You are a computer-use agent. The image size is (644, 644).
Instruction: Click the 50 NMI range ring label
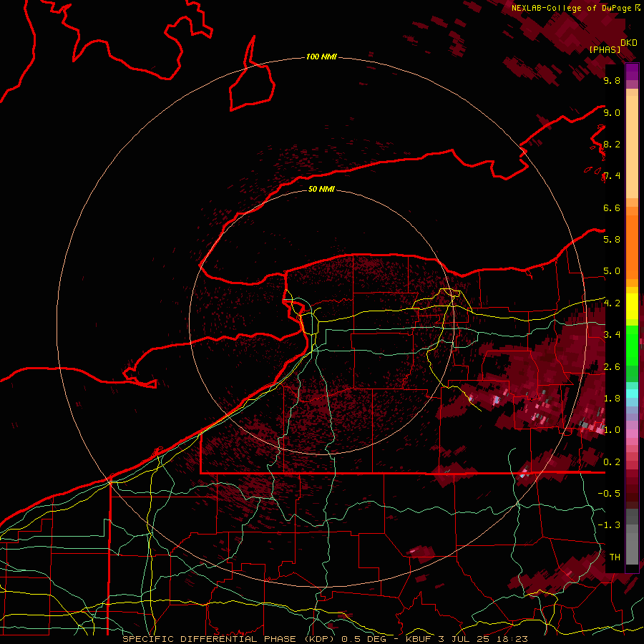click(x=321, y=189)
